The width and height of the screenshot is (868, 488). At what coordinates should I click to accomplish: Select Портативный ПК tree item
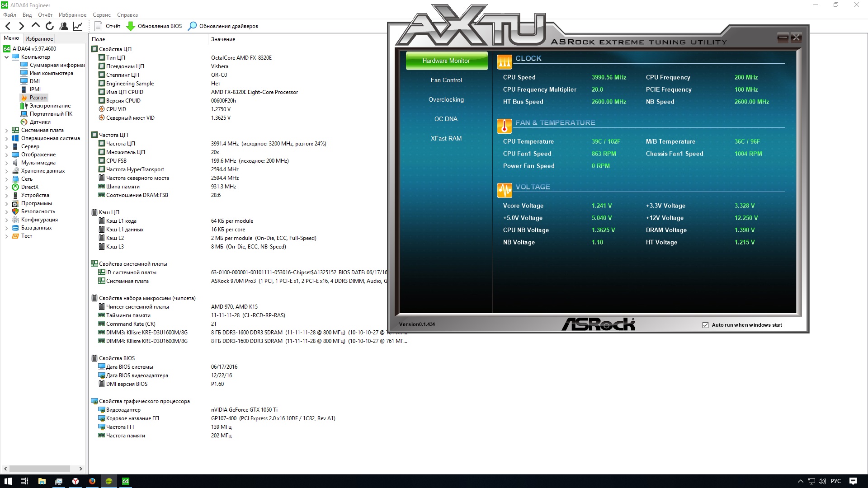(x=47, y=114)
